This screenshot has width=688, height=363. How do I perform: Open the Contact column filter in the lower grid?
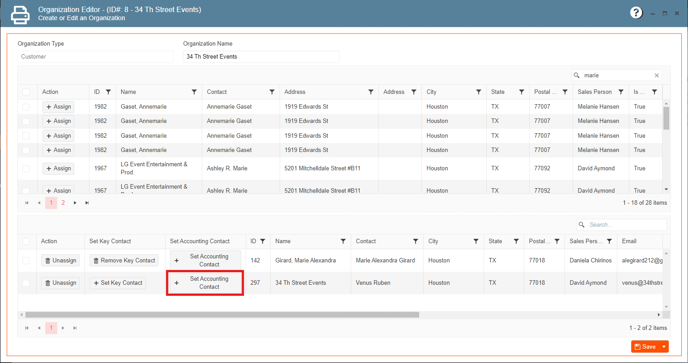click(x=415, y=241)
